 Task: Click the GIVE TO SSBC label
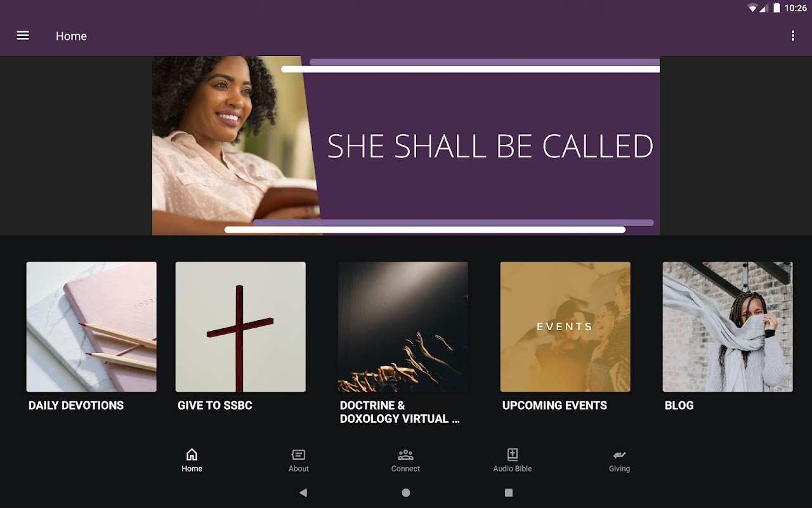pyautogui.click(x=215, y=405)
